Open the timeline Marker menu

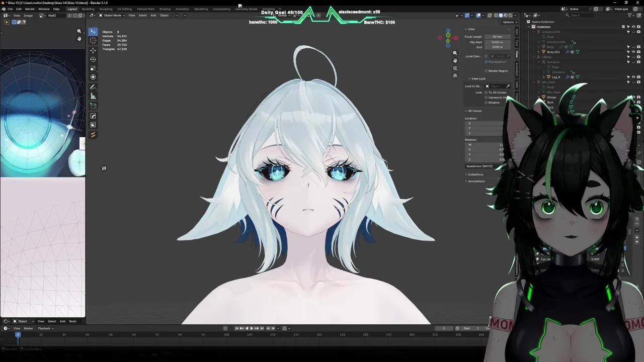click(x=28, y=328)
